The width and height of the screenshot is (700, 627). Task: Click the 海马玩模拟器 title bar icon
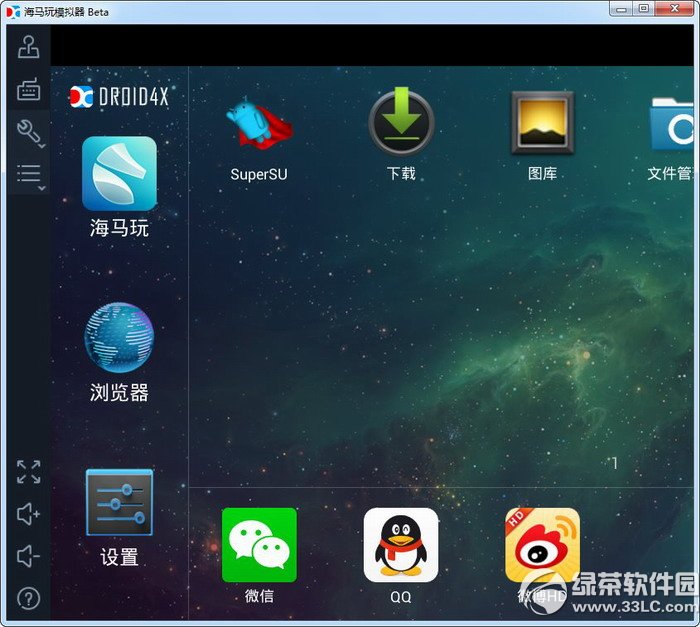13,12
